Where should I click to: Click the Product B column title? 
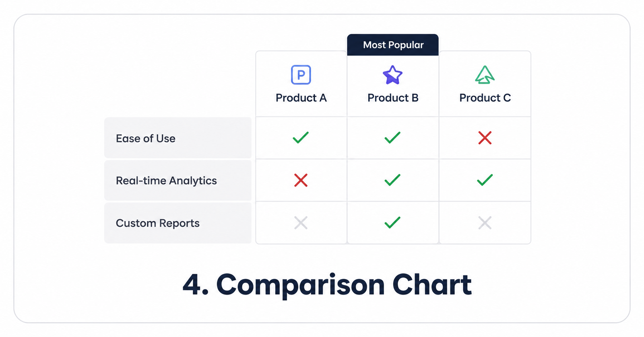pos(393,98)
